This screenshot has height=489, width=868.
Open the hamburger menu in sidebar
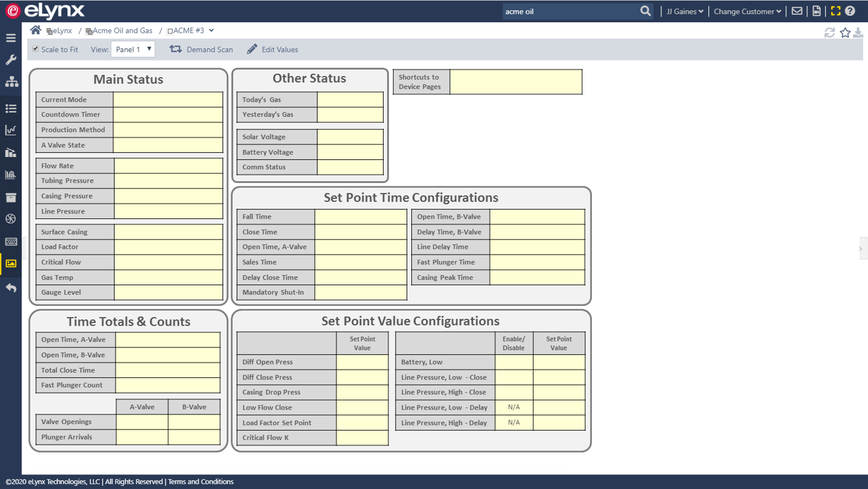click(11, 38)
